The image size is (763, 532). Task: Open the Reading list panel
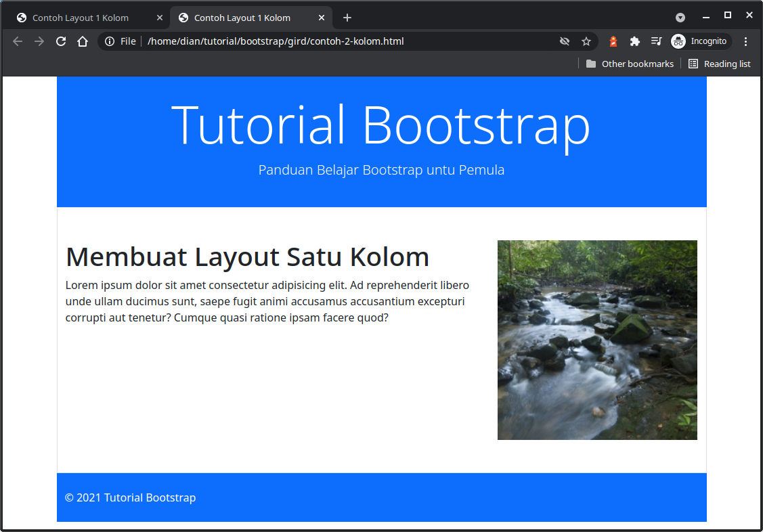click(x=720, y=64)
